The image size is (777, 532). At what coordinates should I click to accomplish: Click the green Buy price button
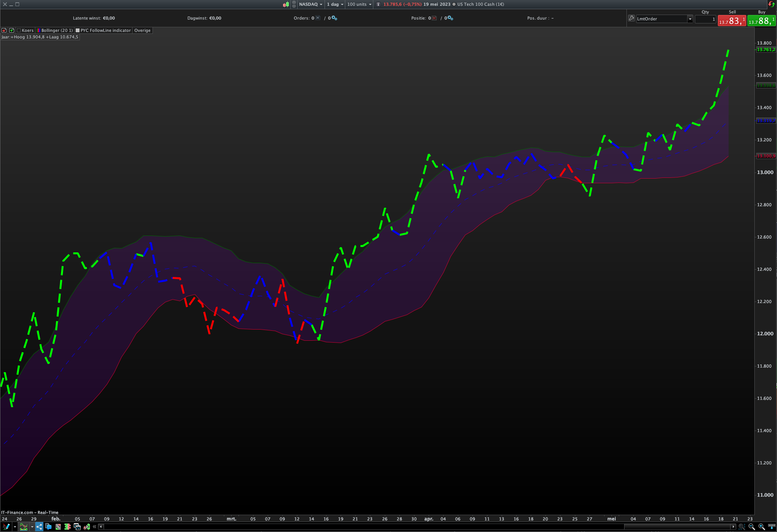[x=761, y=21]
